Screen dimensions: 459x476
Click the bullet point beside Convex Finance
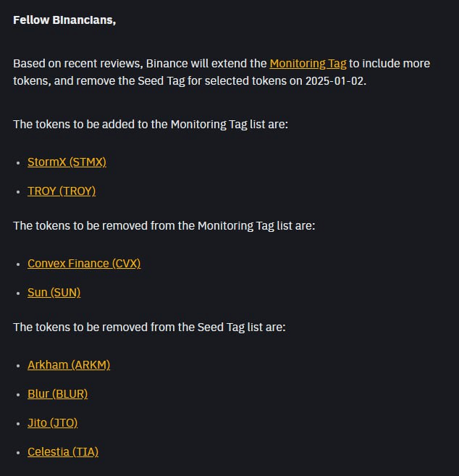[x=18, y=264]
